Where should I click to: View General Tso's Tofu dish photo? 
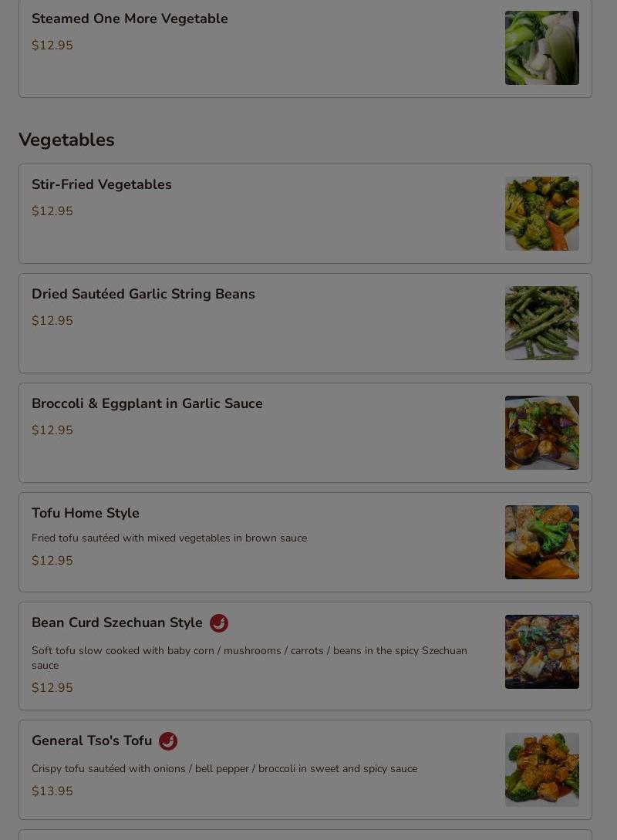(x=542, y=770)
